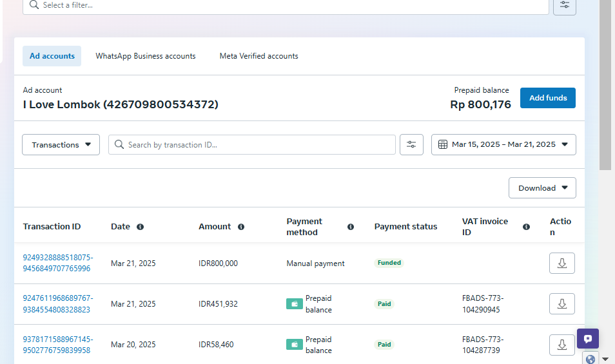Click the Add funds button

(547, 98)
